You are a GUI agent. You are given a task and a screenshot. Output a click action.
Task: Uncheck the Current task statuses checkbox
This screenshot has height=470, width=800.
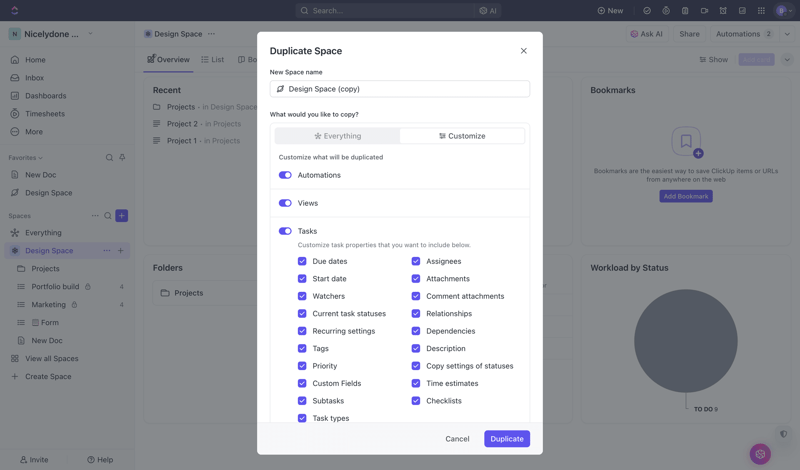pyautogui.click(x=302, y=313)
